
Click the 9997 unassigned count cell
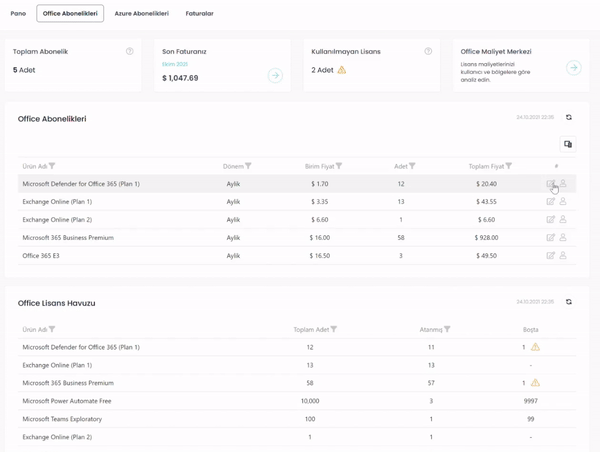[x=531, y=401]
